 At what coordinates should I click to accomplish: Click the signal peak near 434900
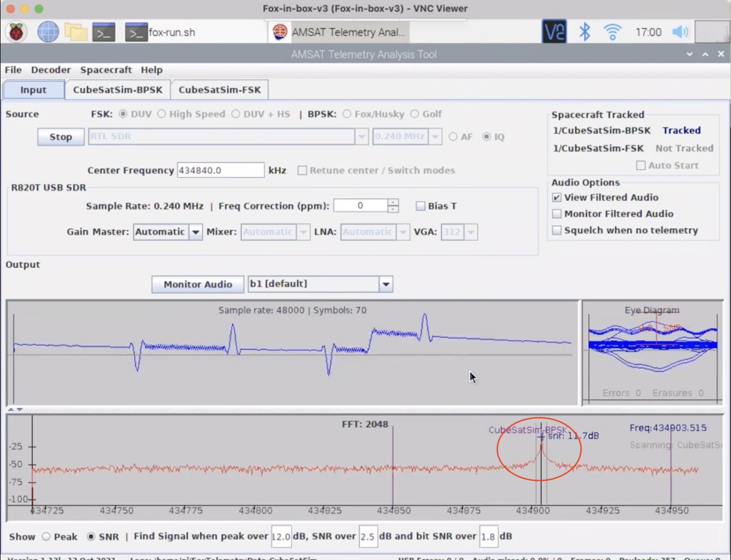[541, 449]
